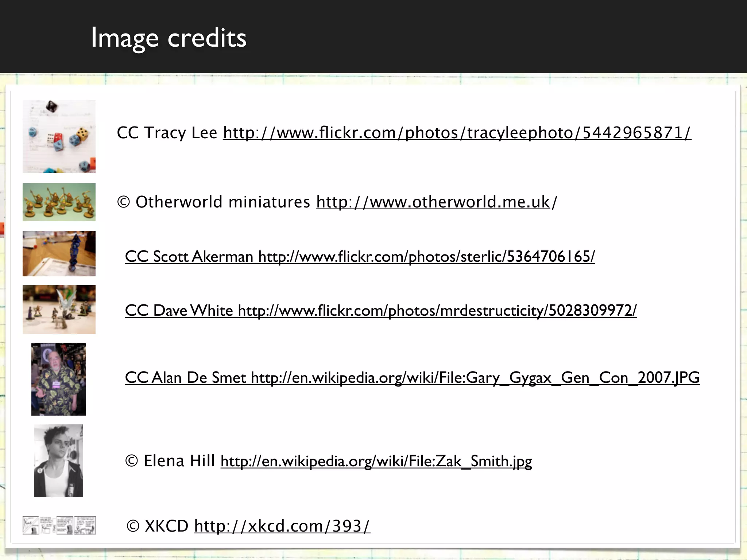Click the Elena Hill copyright label
The image size is (747, 560).
170,461
